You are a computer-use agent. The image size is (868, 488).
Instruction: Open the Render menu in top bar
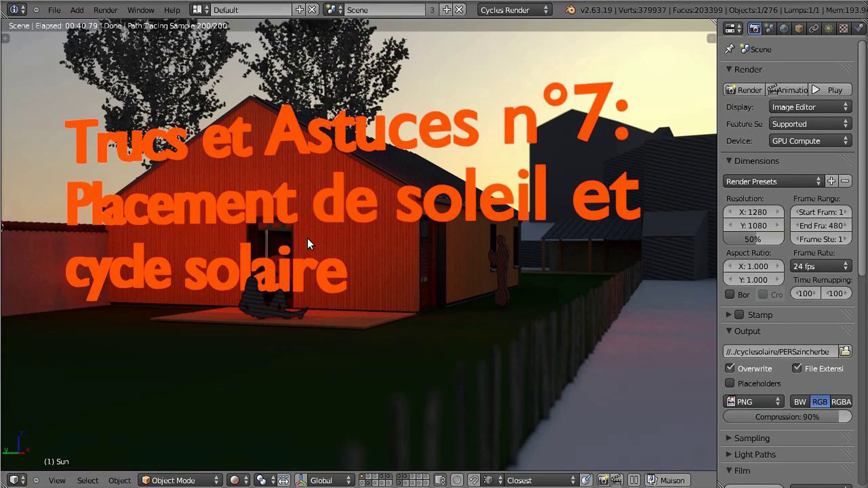pyautogui.click(x=105, y=10)
